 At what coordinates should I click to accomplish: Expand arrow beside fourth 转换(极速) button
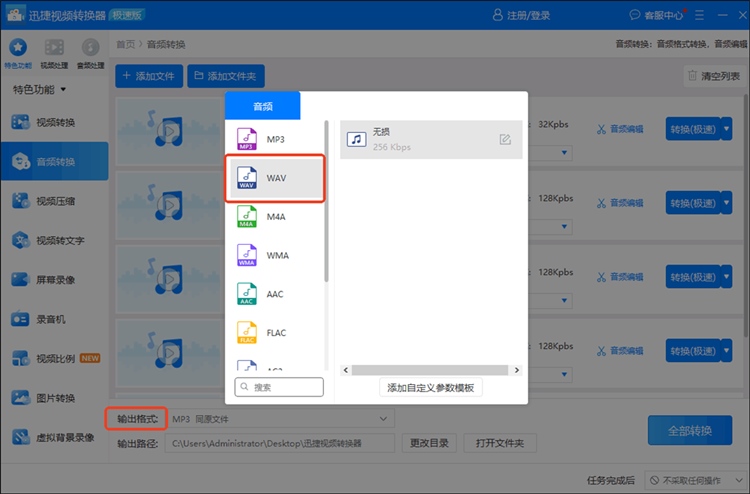(727, 351)
